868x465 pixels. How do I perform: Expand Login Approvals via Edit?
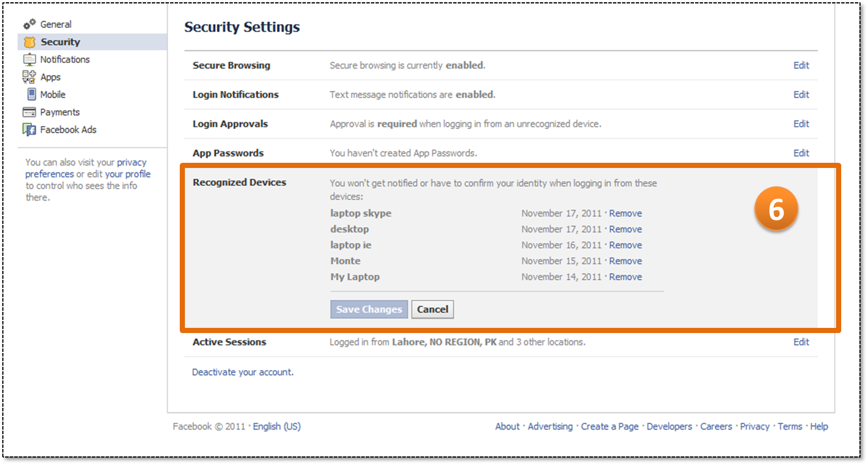pyautogui.click(x=801, y=123)
